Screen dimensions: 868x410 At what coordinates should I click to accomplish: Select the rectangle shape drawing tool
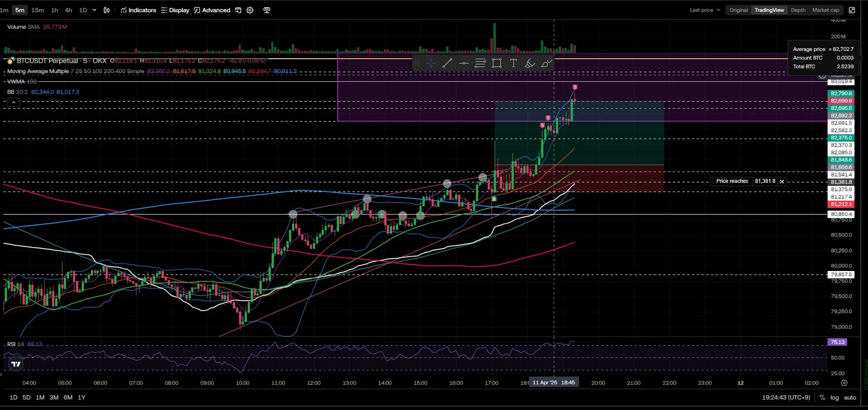(x=497, y=64)
